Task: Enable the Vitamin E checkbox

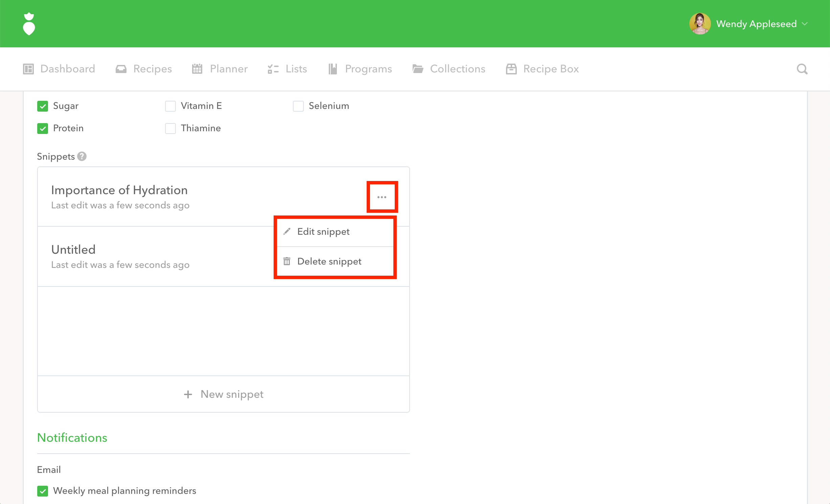Action: 170,106
